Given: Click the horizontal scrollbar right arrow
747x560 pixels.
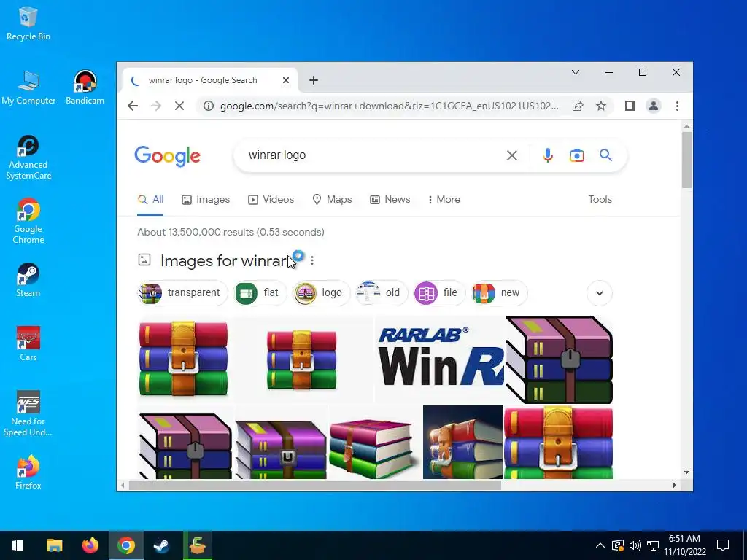Looking at the screenshot, I should (675, 485).
